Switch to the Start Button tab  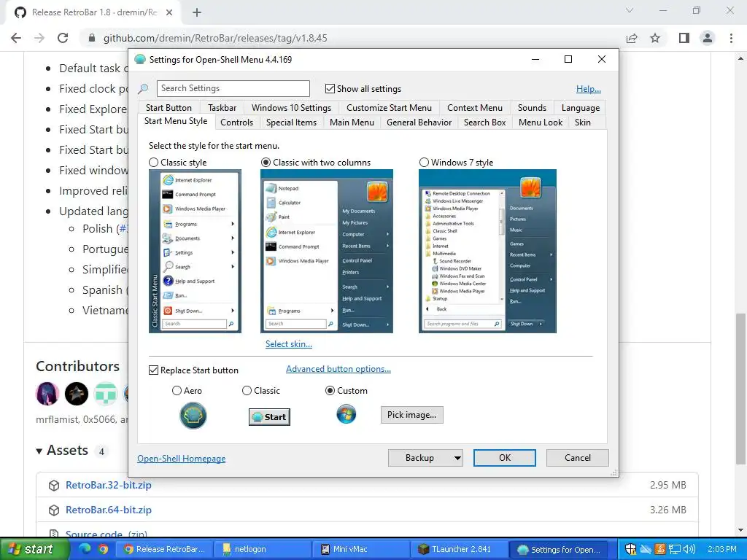tap(169, 108)
